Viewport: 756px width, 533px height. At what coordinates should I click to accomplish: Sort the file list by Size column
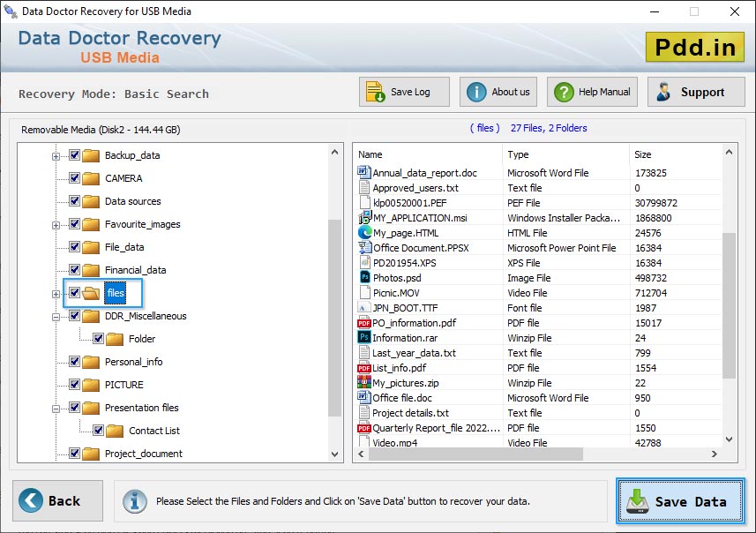(x=676, y=154)
